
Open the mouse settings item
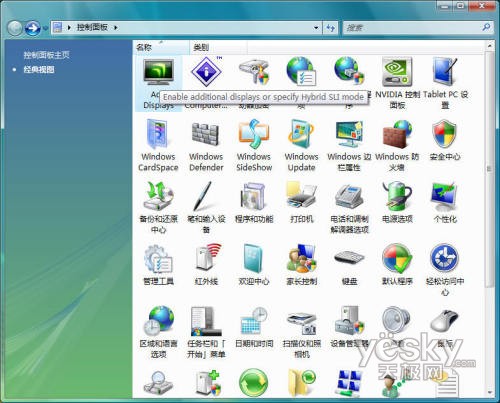click(445, 327)
